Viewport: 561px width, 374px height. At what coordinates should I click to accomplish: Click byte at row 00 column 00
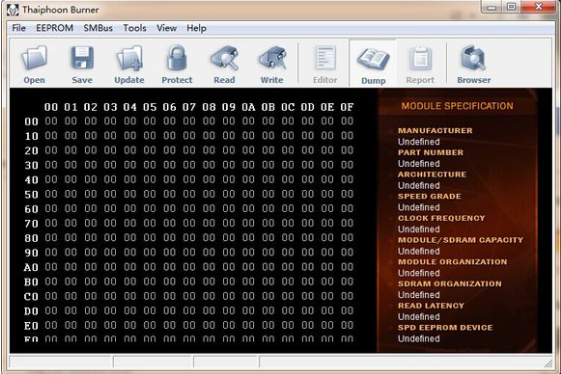[x=51, y=121]
